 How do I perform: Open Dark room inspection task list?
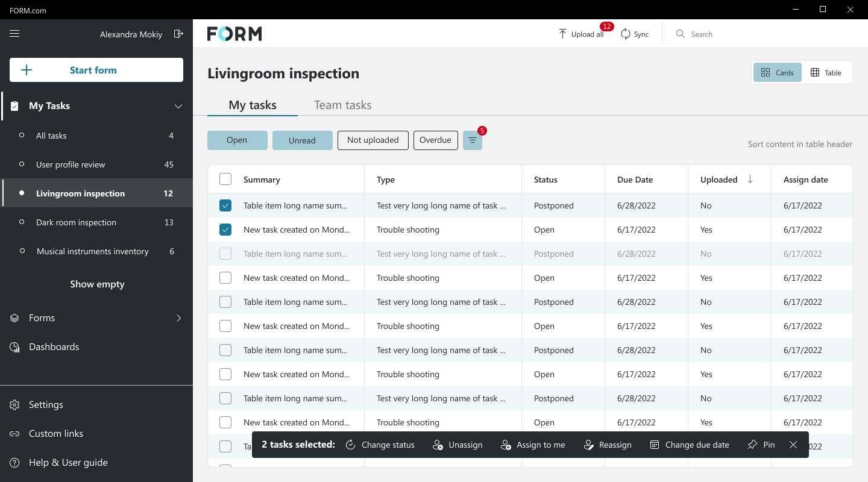76,222
